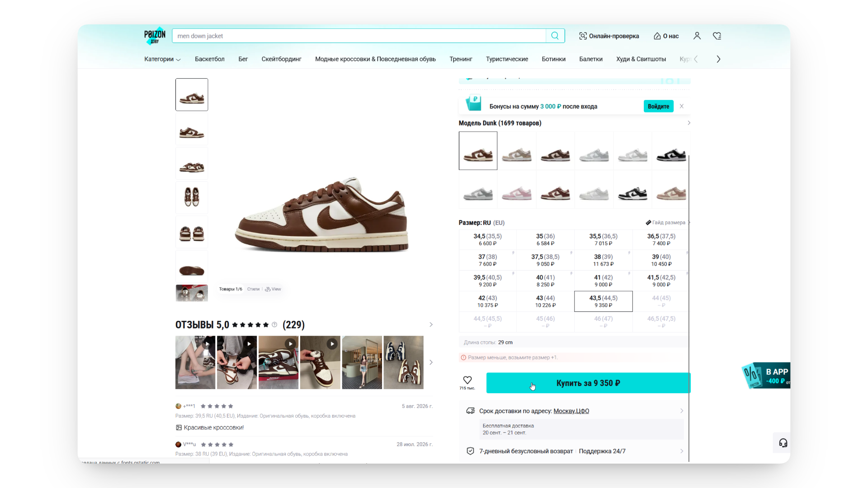868x488 pixels.
Task: Select size 42 (43) for 10 375 ₽
Action: click(487, 301)
